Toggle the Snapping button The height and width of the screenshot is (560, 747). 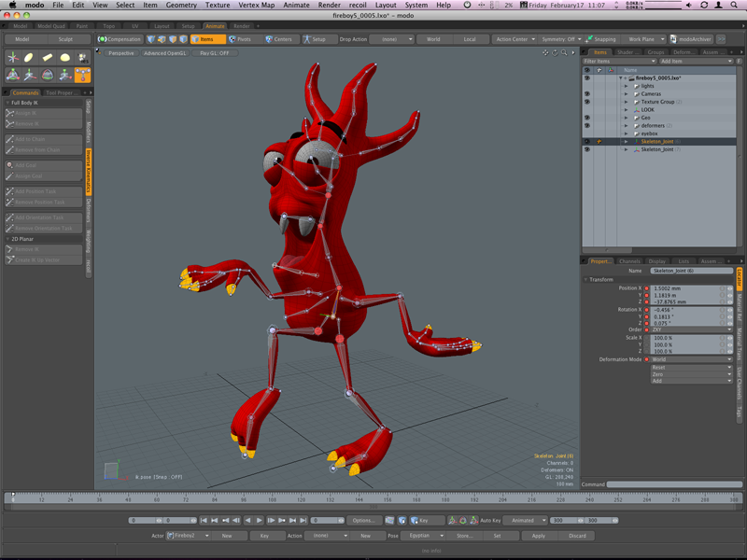pos(600,39)
